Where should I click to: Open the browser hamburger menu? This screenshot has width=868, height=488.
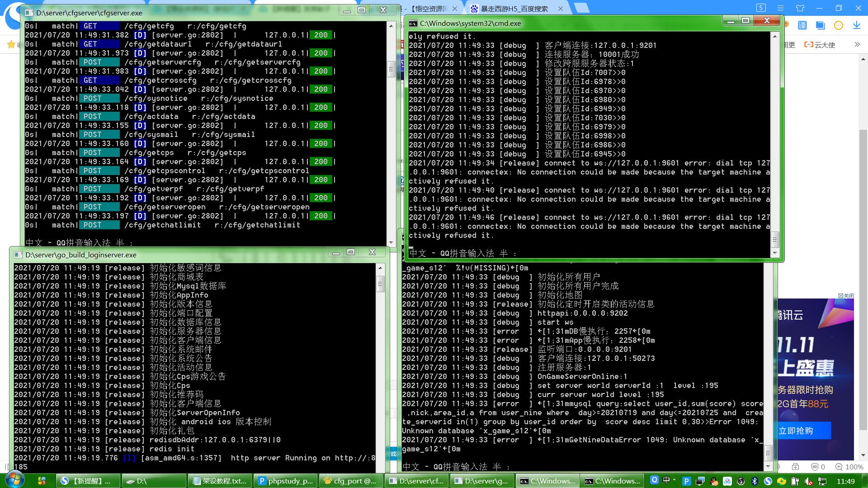point(780,8)
